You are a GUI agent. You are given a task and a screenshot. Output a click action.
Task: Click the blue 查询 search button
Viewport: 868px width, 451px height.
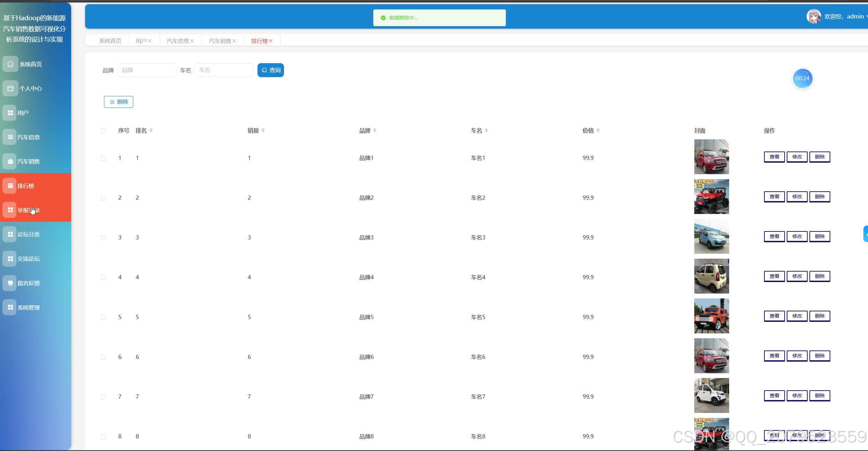point(270,70)
